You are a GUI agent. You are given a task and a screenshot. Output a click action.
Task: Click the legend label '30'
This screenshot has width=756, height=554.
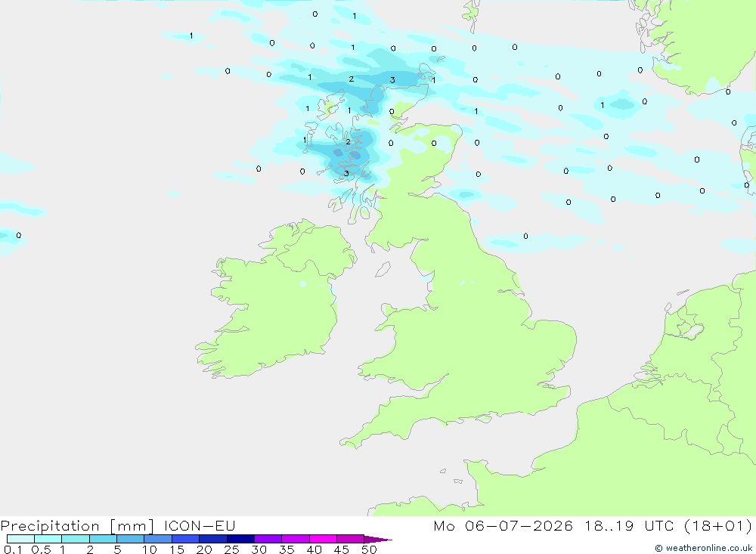tap(259, 549)
